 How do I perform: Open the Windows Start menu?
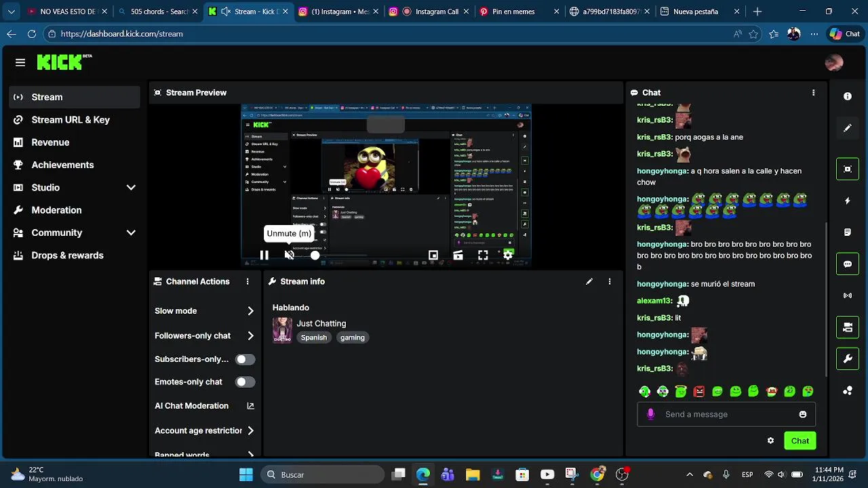pyautogui.click(x=246, y=474)
